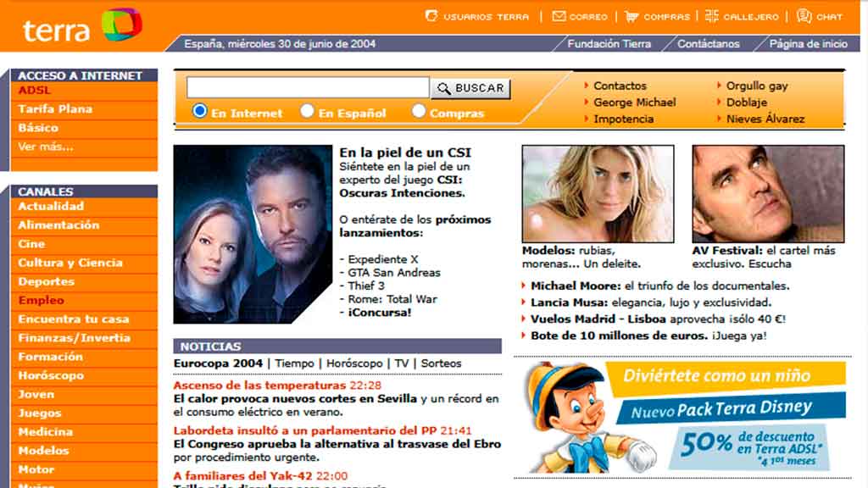Go to 'Página de inicio' link
The height and width of the screenshot is (488, 868).
click(808, 44)
